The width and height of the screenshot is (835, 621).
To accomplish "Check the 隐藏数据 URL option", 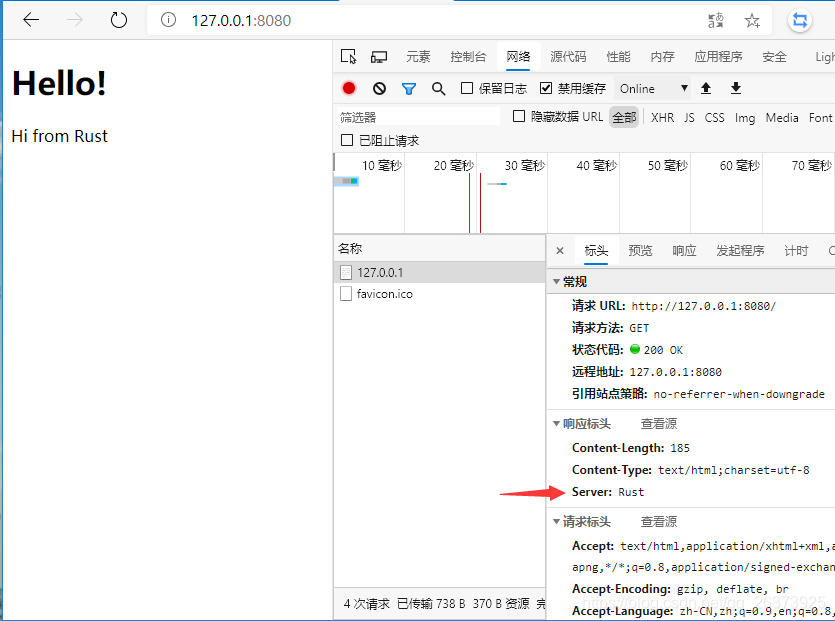I will point(516,116).
